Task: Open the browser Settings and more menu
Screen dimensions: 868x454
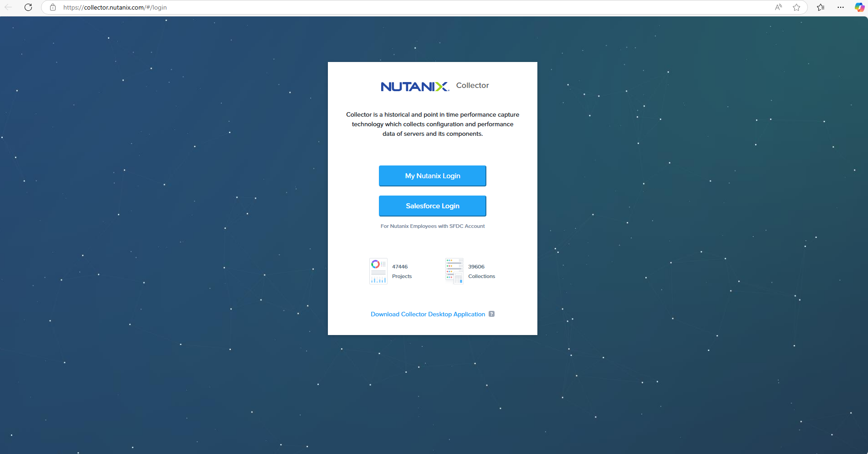Action: tap(841, 7)
